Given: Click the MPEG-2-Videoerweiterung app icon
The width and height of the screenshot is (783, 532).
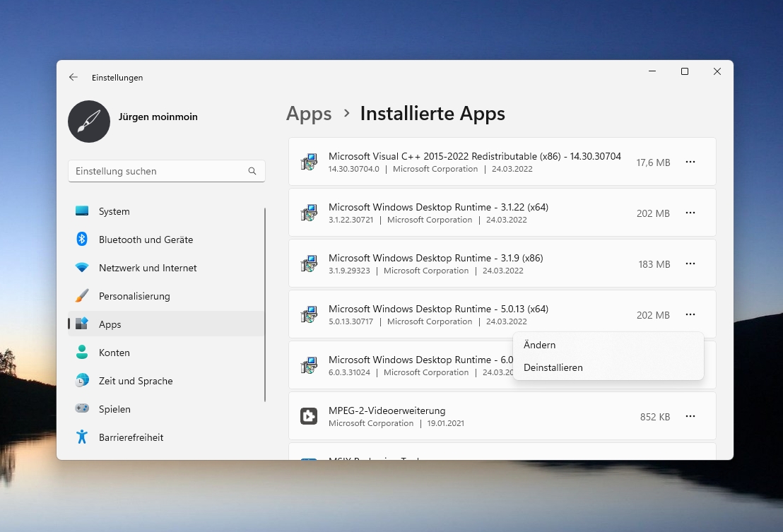Looking at the screenshot, I should [309, 416].
